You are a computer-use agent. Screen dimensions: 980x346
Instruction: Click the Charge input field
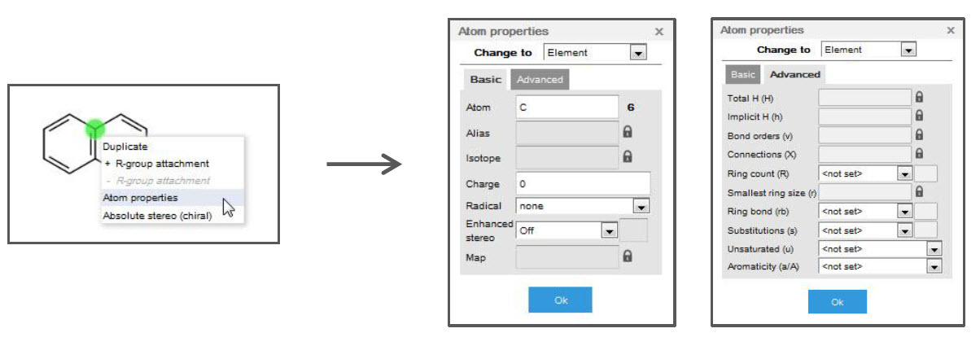[x=583, y=183]
